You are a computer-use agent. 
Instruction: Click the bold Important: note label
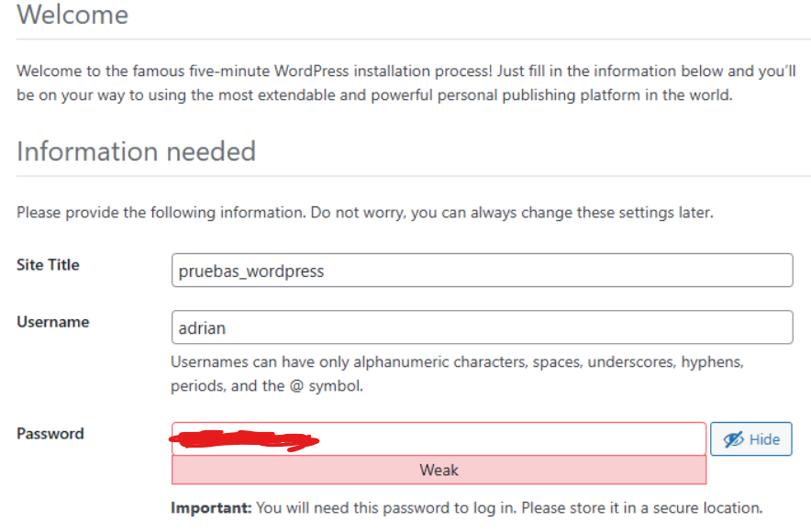(x=211, y=508)
